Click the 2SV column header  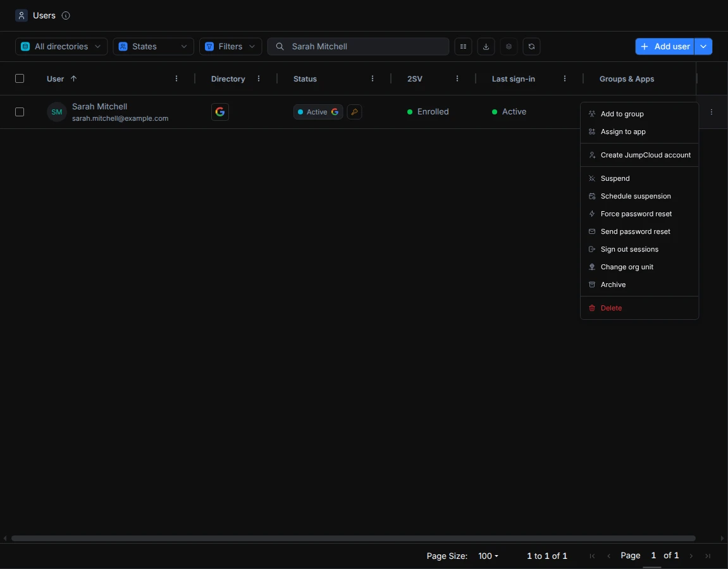click(x=415, y=79)
